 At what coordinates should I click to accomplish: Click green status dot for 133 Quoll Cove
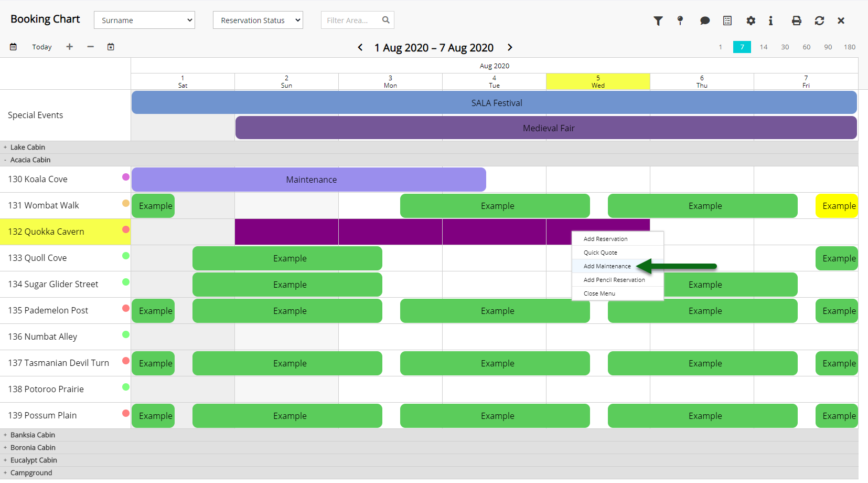tap(126, 256)
